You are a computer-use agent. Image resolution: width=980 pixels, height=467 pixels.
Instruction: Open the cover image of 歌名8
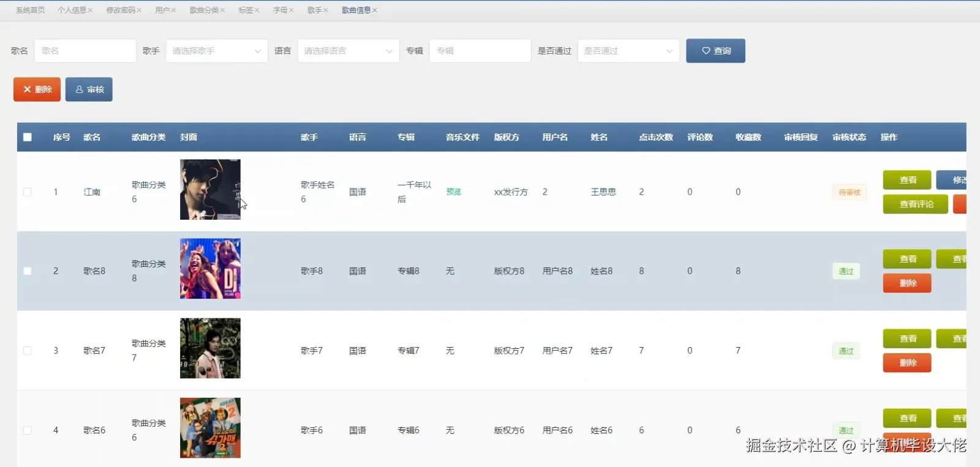(210, 269)
